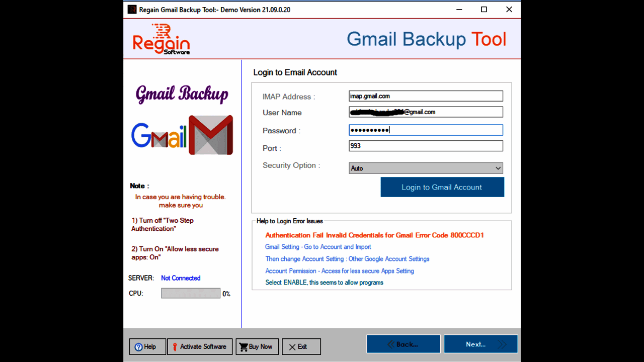
Task: Click Account Permission - Access for less secure Apps
Action: (x=339, y=270)
